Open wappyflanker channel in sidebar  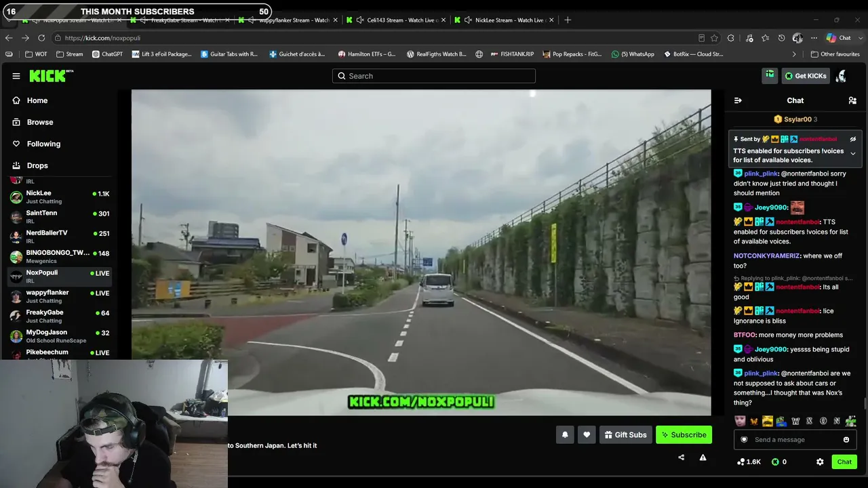(60, 296)
